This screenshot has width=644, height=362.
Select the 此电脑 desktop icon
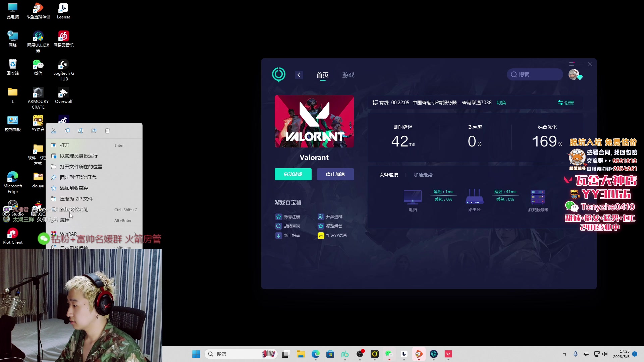(x=13, y=11)
